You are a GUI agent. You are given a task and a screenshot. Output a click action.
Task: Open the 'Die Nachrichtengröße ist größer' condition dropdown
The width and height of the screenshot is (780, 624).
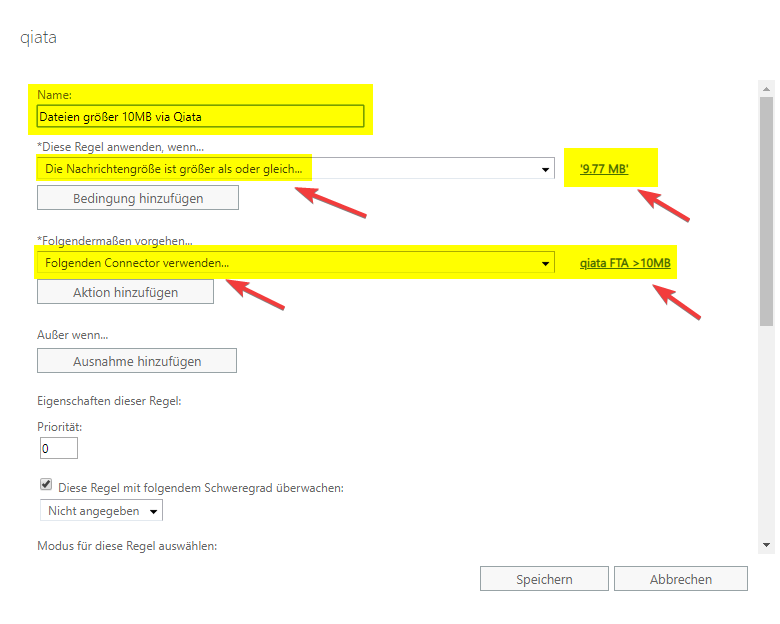295,169
